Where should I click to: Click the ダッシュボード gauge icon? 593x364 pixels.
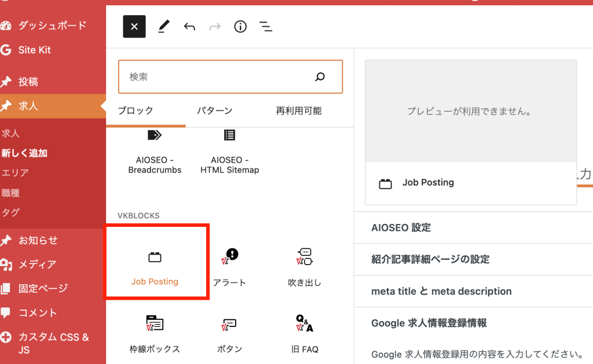coord(6,25)
